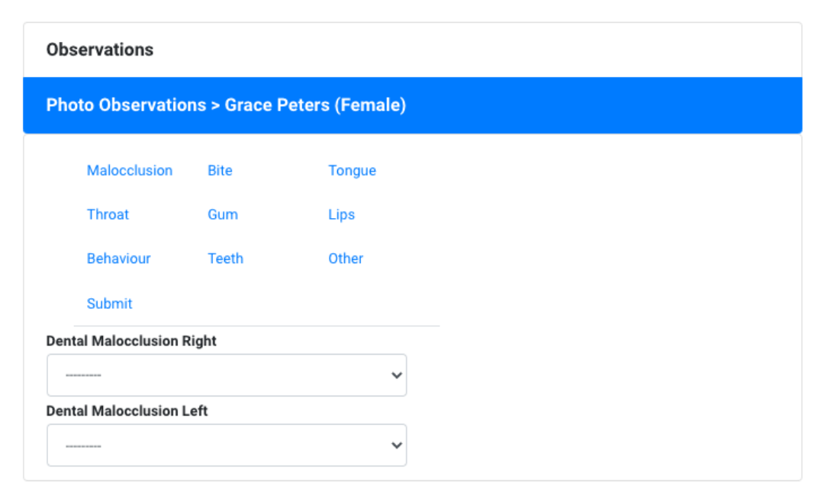Click the Photo Observations breadcrumb text

coord(126,105)
